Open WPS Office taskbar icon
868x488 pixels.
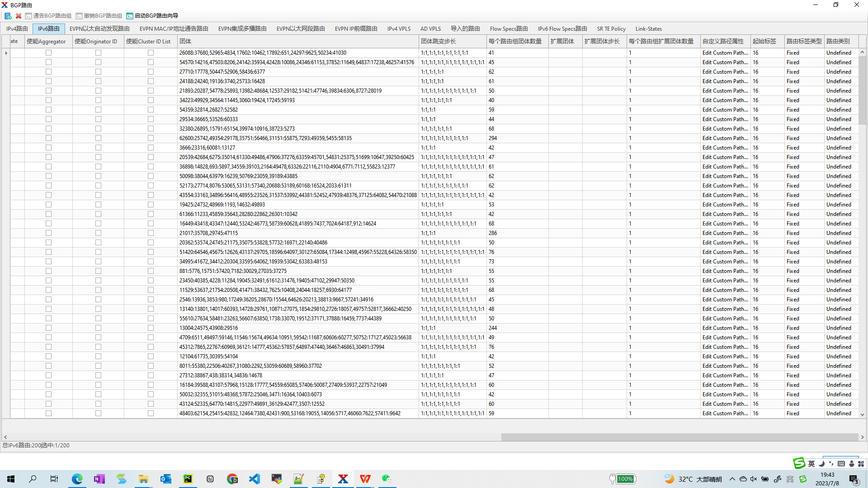[365, 479]
